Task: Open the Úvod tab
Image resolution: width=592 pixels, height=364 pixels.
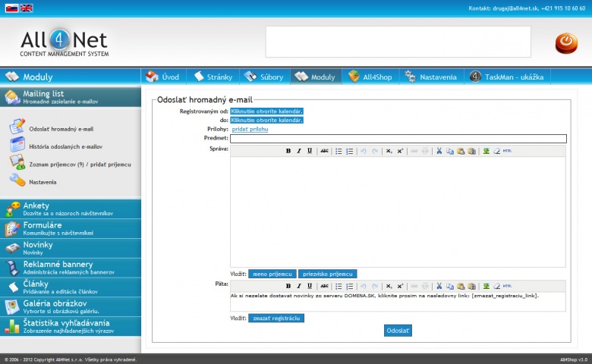Action: pyautogui.click(x=163, y=77)
